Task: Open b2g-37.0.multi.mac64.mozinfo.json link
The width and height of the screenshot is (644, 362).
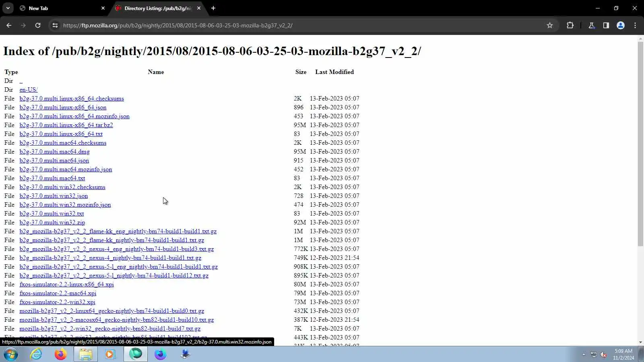Action: pyautogui.click(x=66, y=169)
